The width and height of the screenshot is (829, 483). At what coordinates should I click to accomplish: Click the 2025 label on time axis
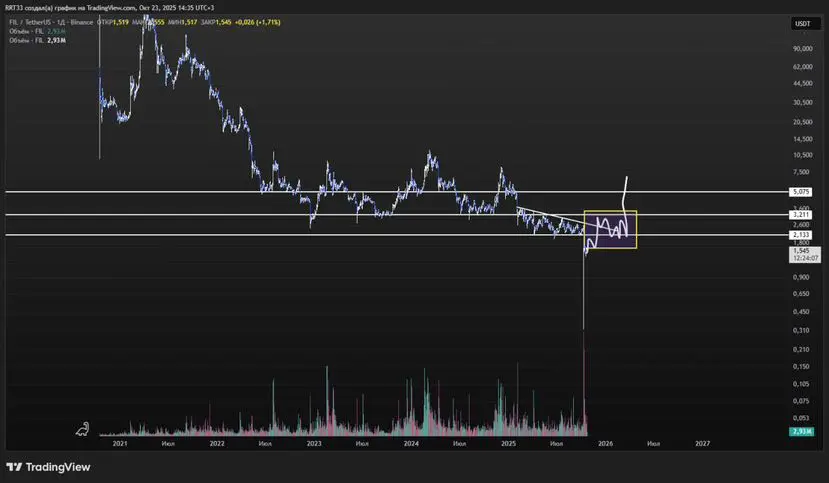tap(508, 444)
